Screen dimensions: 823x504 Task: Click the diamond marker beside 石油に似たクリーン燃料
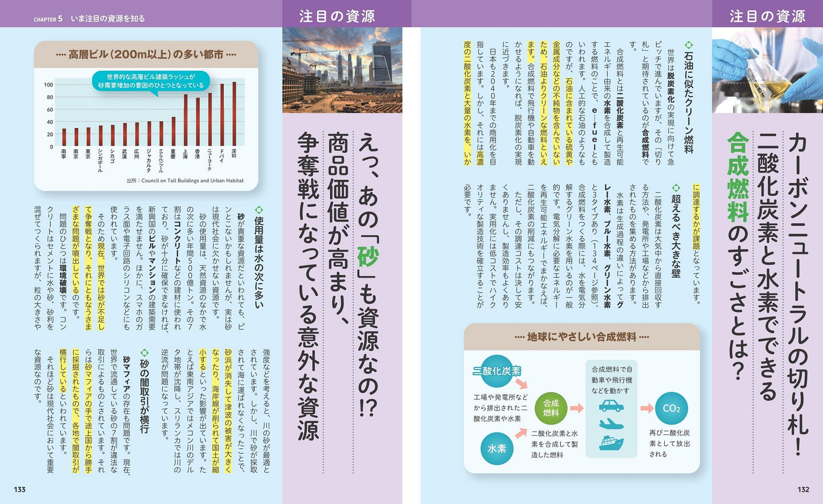click(x=688, y=44)
